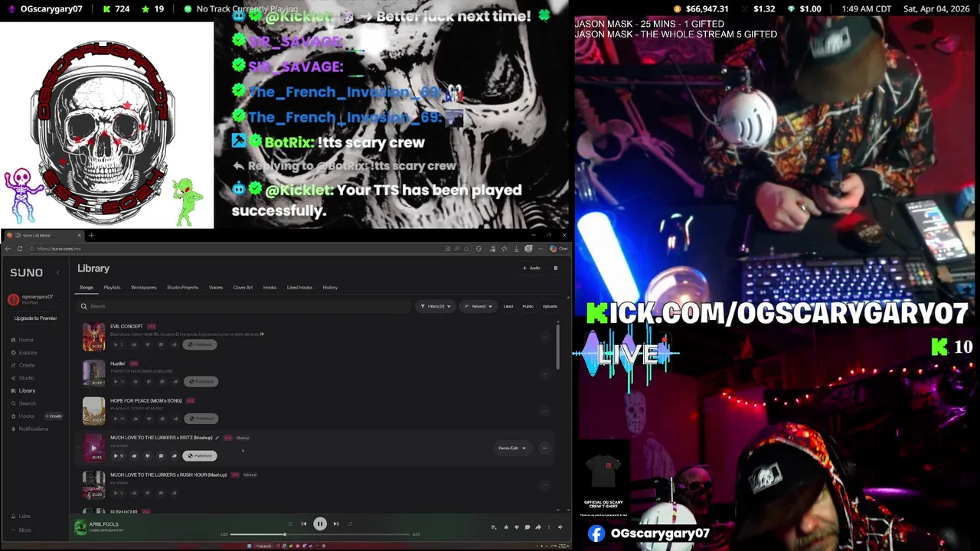The image size is (980, 551).
Task: Share the playing track from player bar
Action: pyautogui.click(x=538, y=527)
